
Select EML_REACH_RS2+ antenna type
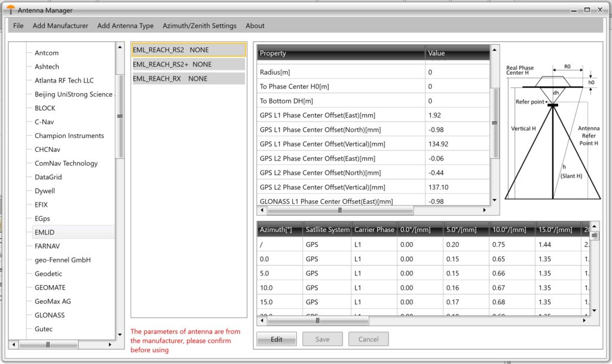click(172, 64)
